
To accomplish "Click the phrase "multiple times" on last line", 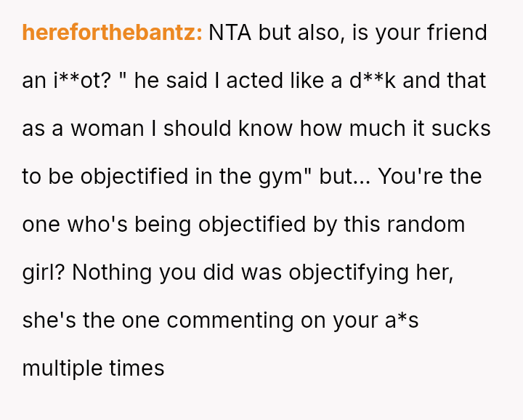I will pyautogui.click(x=93, y=368).
